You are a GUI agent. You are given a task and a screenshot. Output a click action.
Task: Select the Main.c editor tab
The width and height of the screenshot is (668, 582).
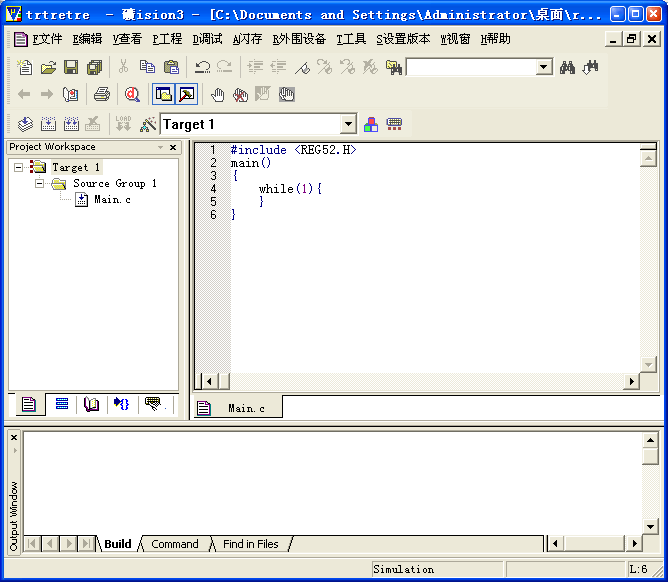pyautogui.click(x=238, y=408)
